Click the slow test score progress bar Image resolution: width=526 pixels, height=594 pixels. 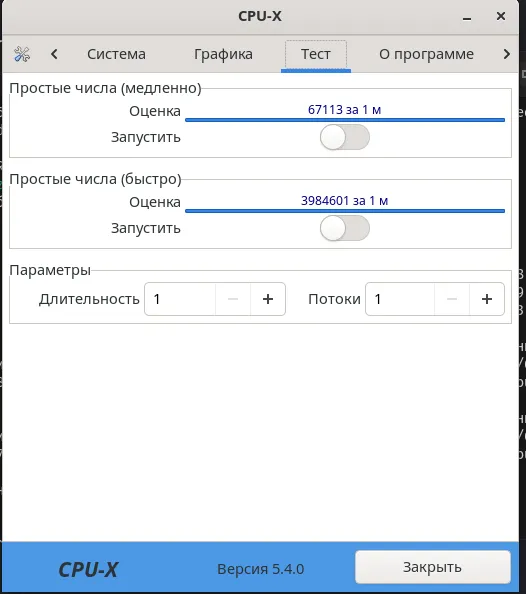(344, 112)
